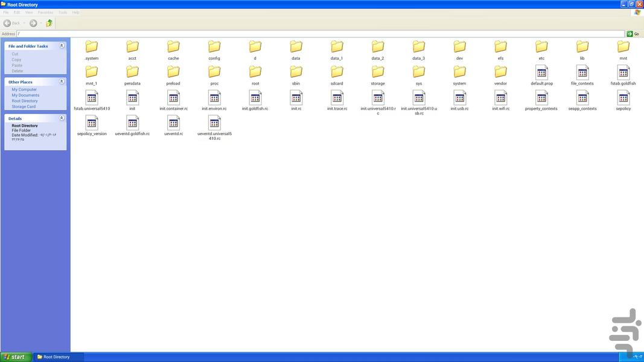The image size is (644, 362).
Task: Select the init.usb.rc file
Action: [459, 98]
